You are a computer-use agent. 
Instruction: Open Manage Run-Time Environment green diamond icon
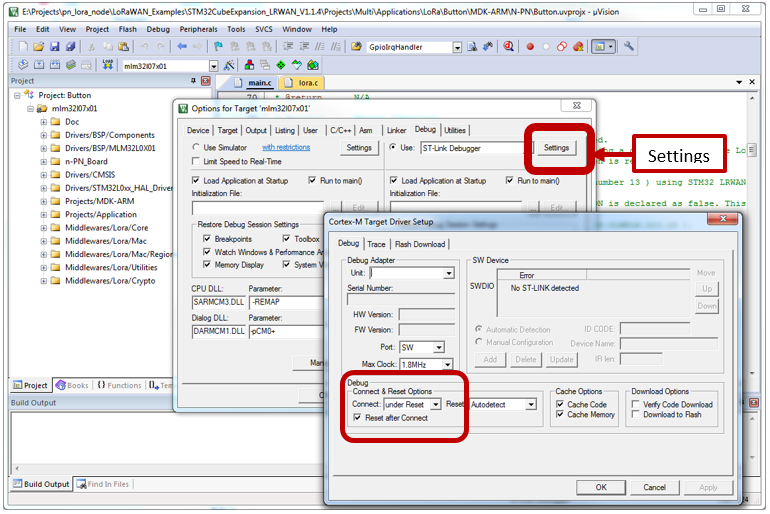[280, 65]
